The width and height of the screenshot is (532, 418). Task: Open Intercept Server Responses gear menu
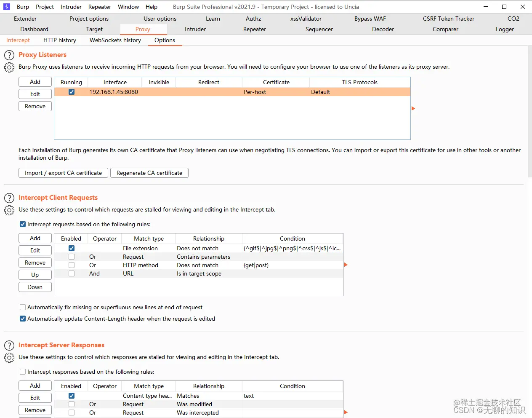[9, 358]
